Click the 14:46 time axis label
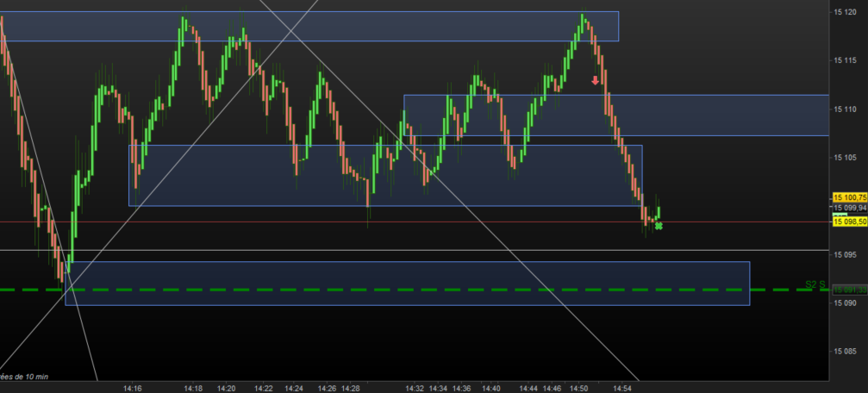The width and height of the screenshot is (868, 393). point(553,389)
